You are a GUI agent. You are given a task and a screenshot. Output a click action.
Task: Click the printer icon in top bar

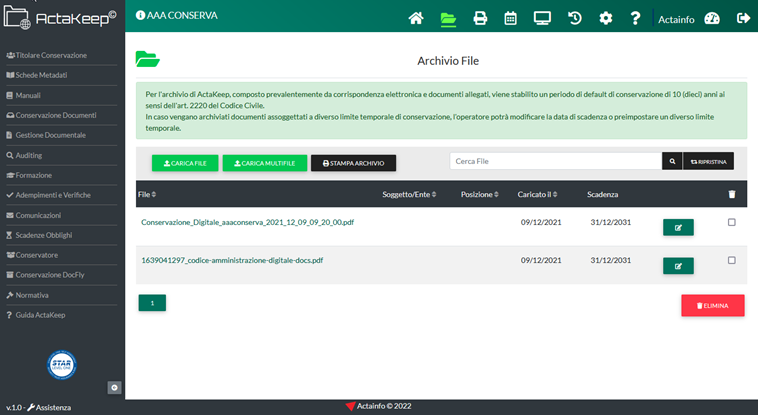[480, 17]
